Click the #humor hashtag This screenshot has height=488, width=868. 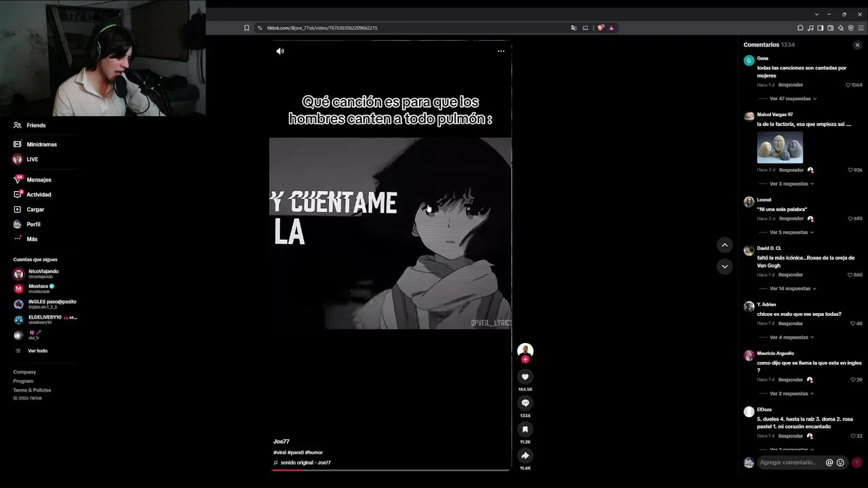314,453
